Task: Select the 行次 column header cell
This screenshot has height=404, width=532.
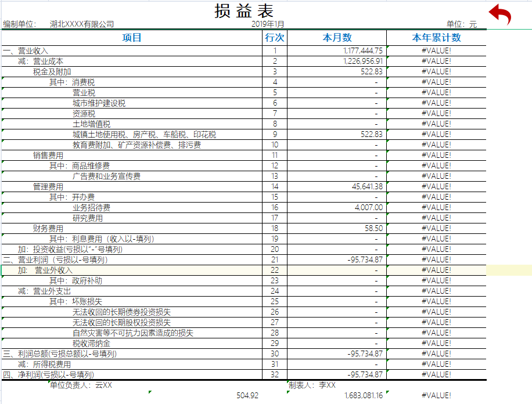Action: (272, 38)
